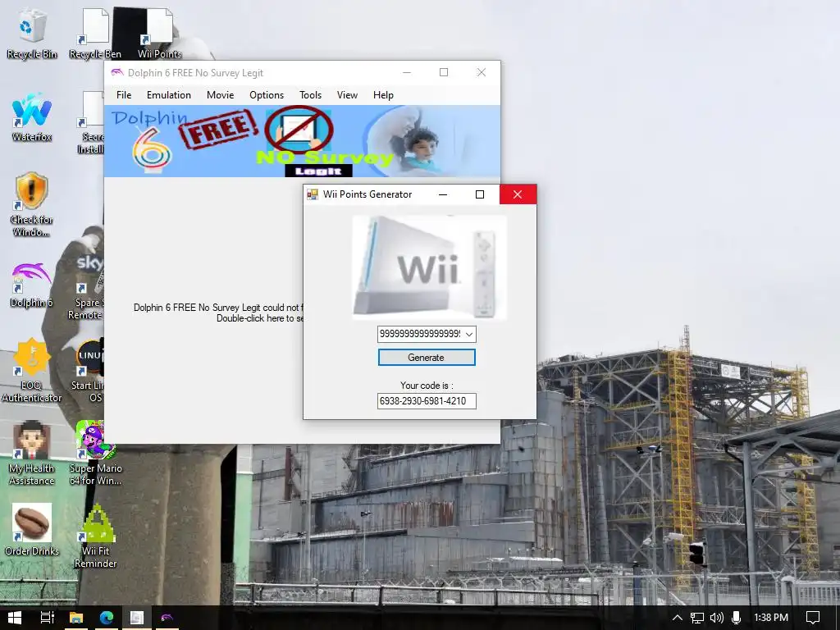Image resolution: width=840 pixels, height=630 pixels.
Task: Open the Spare Sky Remote shortcut
Action: click(x=87, y=287)
